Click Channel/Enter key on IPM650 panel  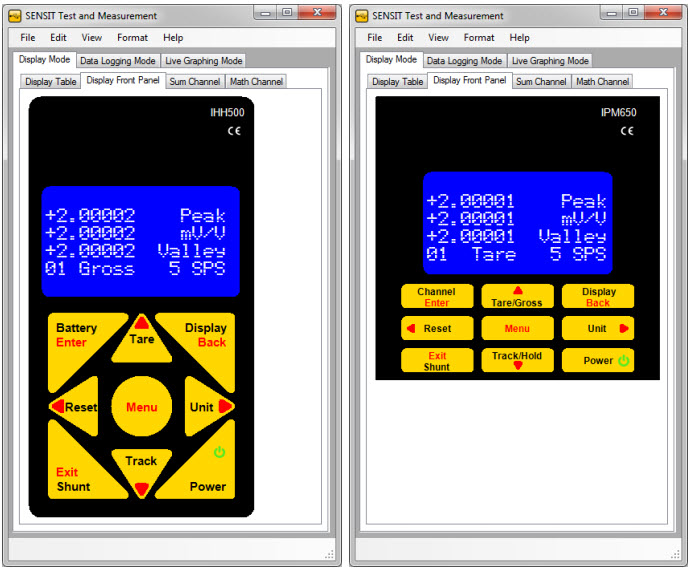click(437, 297)
